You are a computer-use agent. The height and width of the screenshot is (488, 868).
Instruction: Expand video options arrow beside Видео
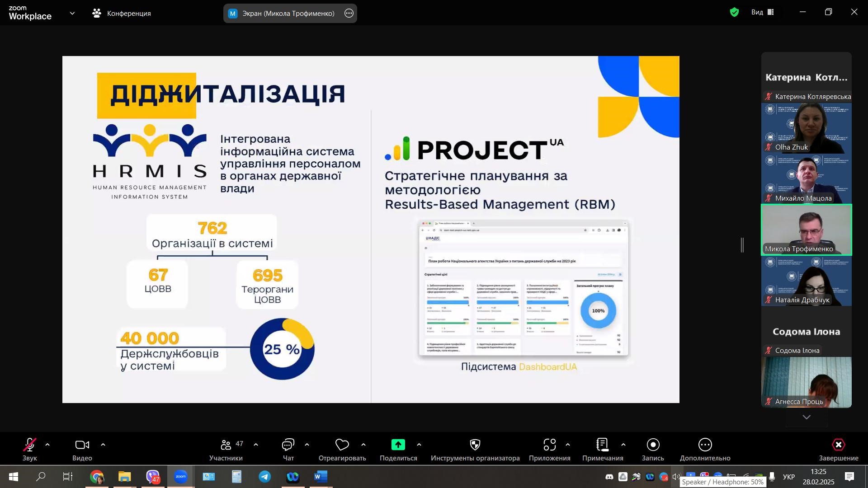click(103, 445)
